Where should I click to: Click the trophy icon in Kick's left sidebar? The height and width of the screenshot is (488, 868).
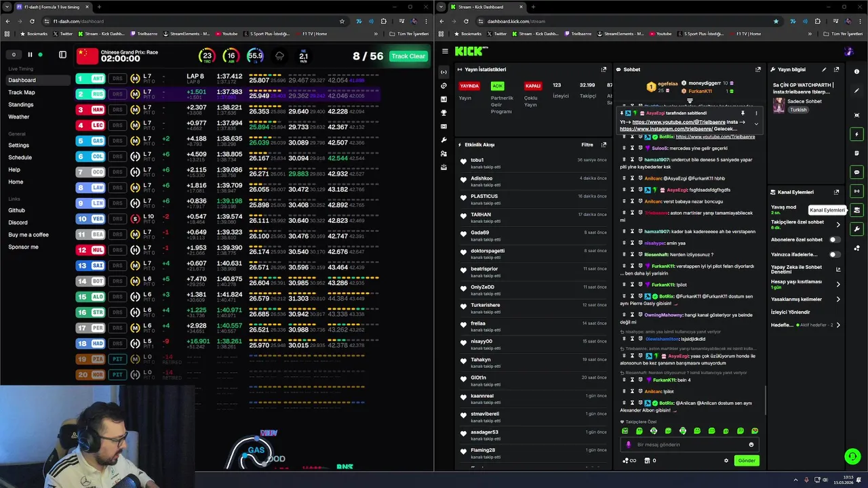[443, 113]
